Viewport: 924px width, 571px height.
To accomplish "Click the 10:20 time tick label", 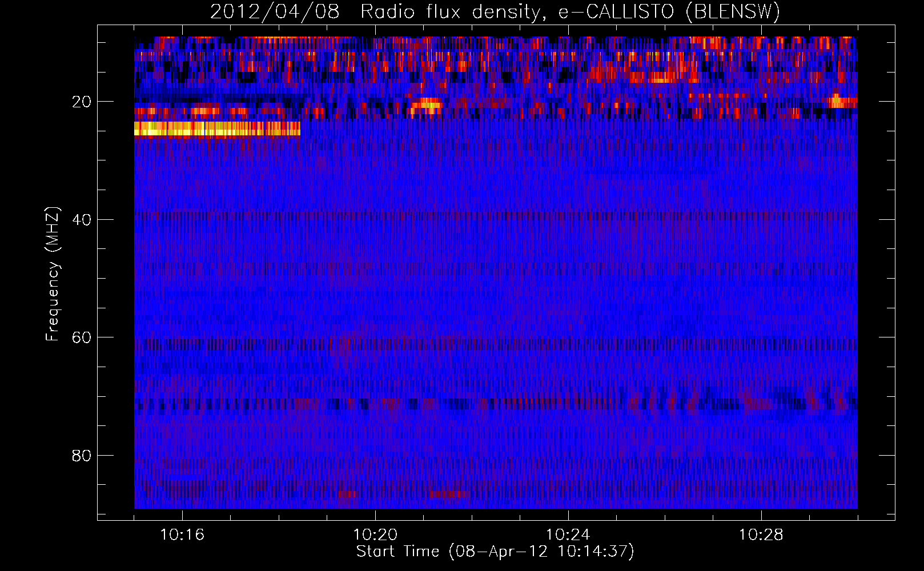I will (x=375, y=535).
